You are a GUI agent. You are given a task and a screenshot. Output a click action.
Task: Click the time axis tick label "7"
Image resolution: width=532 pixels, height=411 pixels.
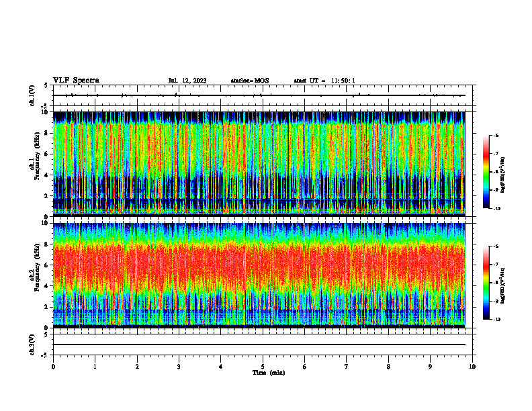pyautogui.click(x=347, y=367)
